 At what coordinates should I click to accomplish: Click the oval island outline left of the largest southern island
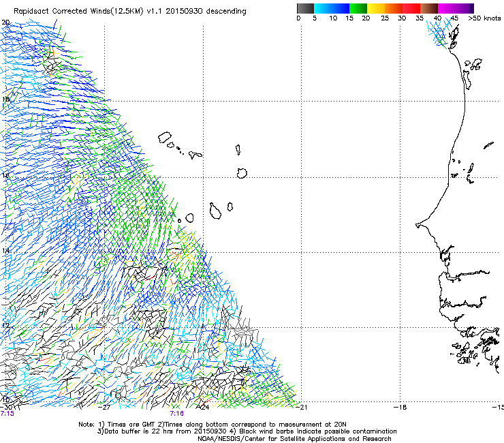point(189,218)
